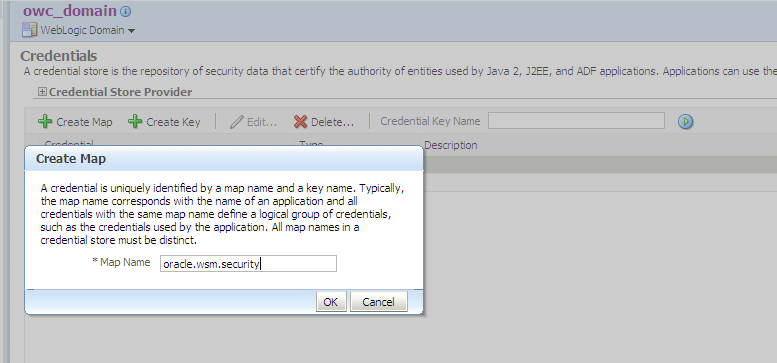The width and height of the screenshot is (777, 363).
Task: Click the info icon beside owc_domain
Action: point(126,11)
